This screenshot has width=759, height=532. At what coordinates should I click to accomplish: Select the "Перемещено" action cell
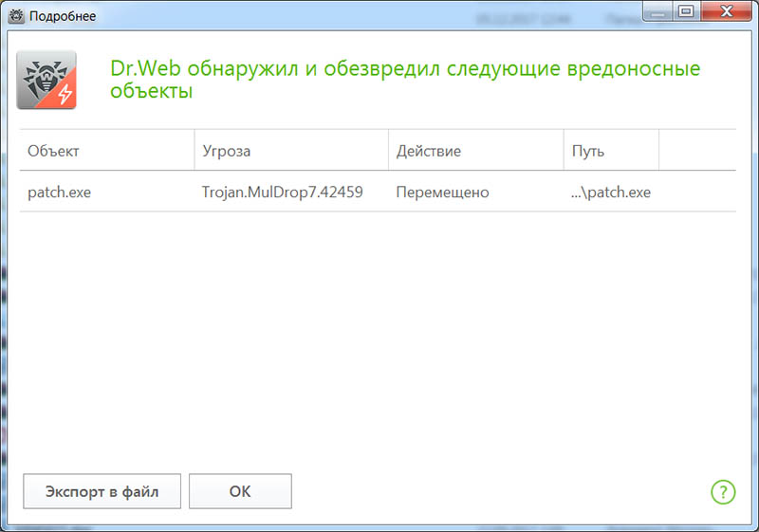click(442, 192)
